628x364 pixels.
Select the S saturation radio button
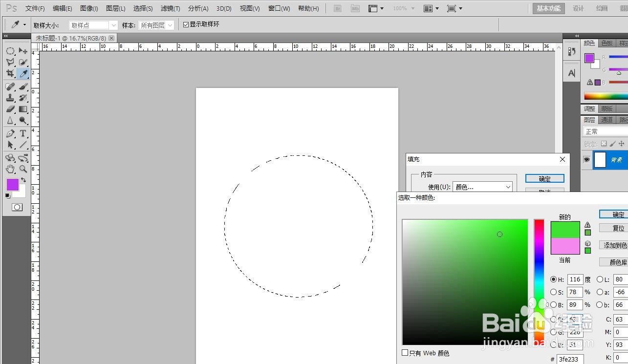pyautogui.click(x=553, y=292)
